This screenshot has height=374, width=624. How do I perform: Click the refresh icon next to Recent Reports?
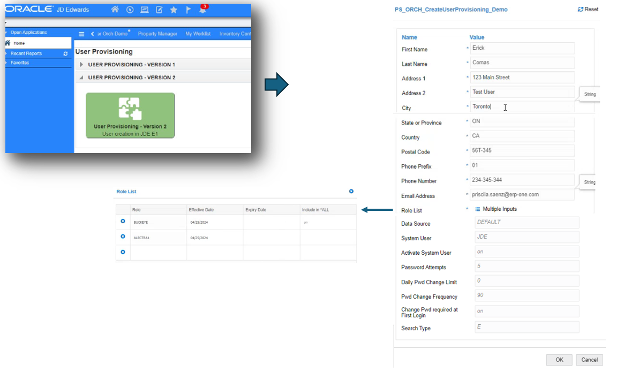tap(65, 53)
